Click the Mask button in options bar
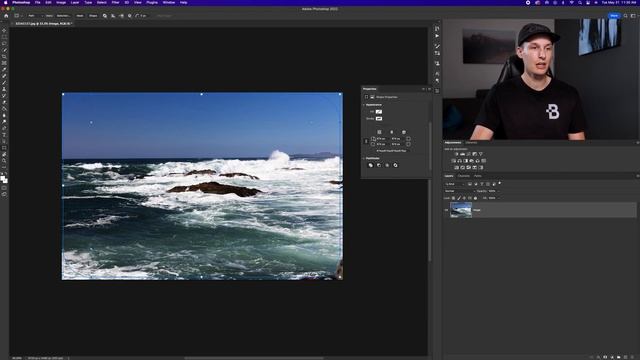Viewport: 640px width, 360px height. tap(80, 16)
